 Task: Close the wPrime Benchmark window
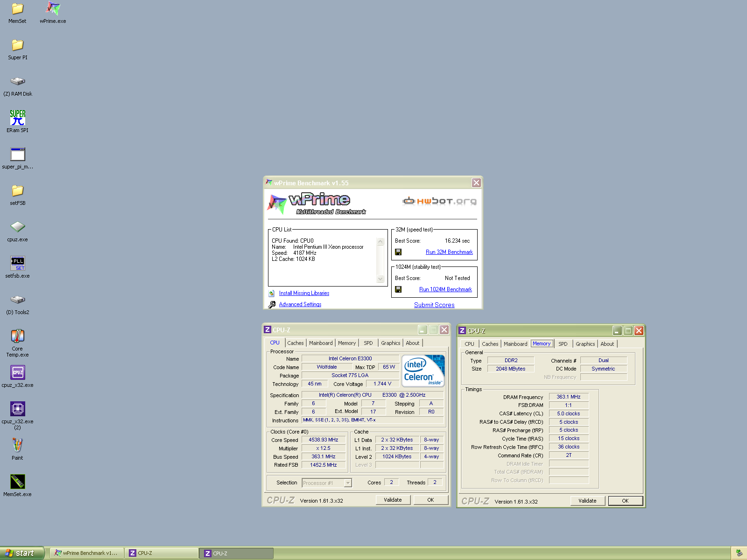pyautogui.click(x=476, y=183)
